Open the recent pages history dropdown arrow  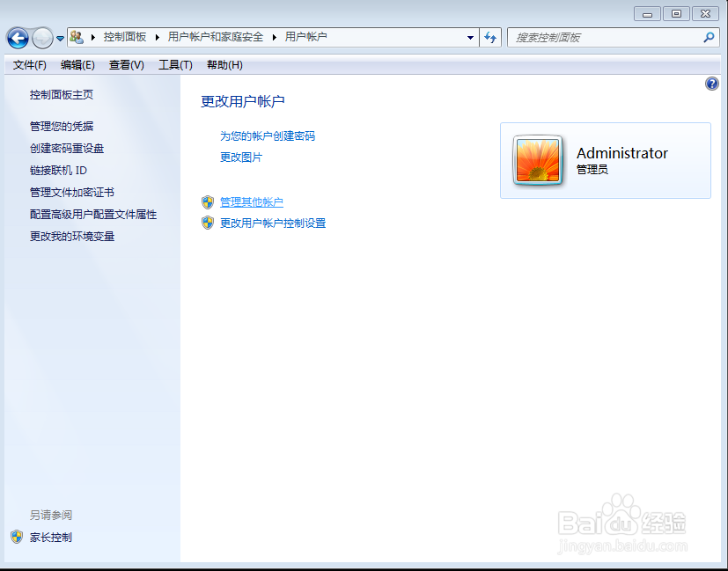(x=61, y=39)
